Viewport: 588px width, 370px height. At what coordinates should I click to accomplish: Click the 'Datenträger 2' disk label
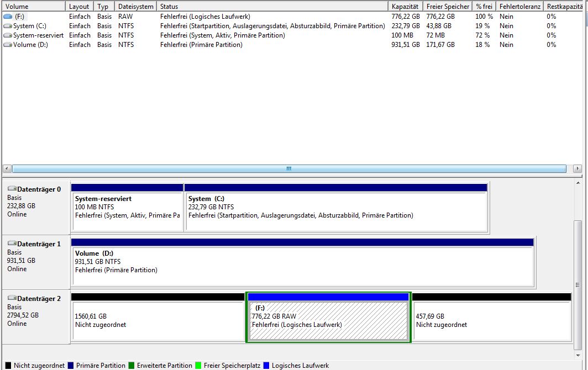[x=39, y=299]
